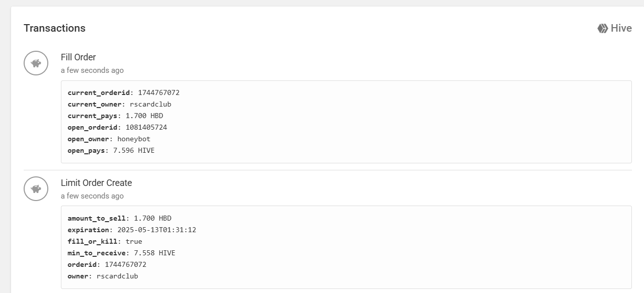Click the Limit Order Create transaction title

point(96,183)
